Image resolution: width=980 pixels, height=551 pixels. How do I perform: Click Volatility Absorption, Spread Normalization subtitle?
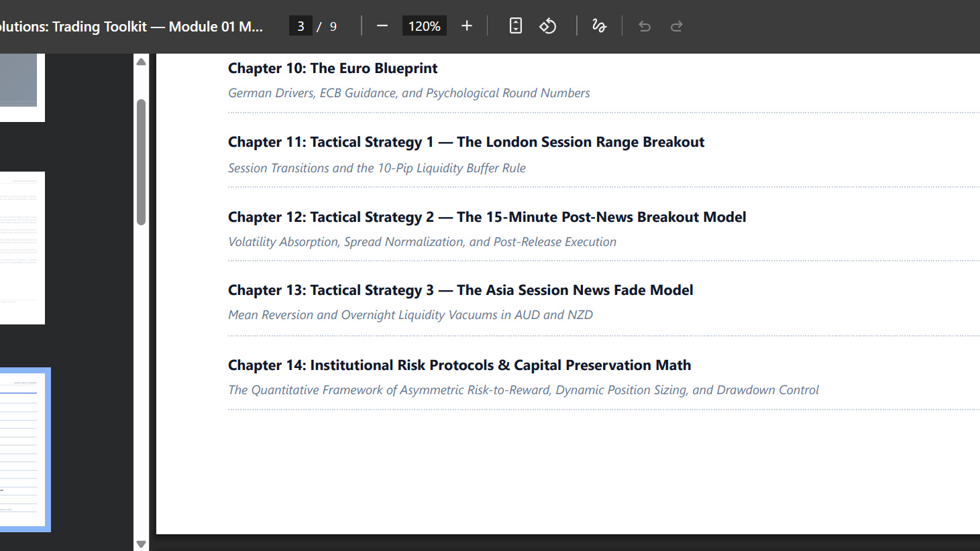tap(422, 242)
